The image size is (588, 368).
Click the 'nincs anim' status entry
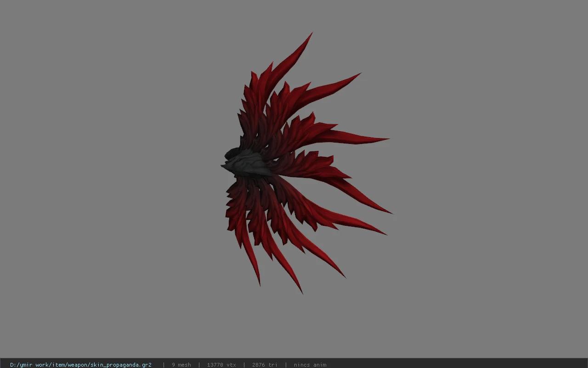click(x=310, y=365)
